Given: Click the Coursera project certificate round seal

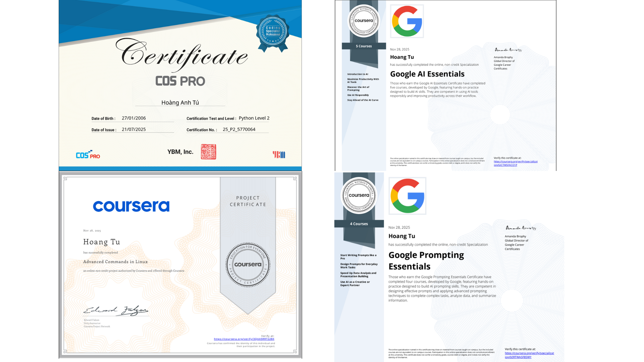Looking at the screenshot, I should coord(248,264).
